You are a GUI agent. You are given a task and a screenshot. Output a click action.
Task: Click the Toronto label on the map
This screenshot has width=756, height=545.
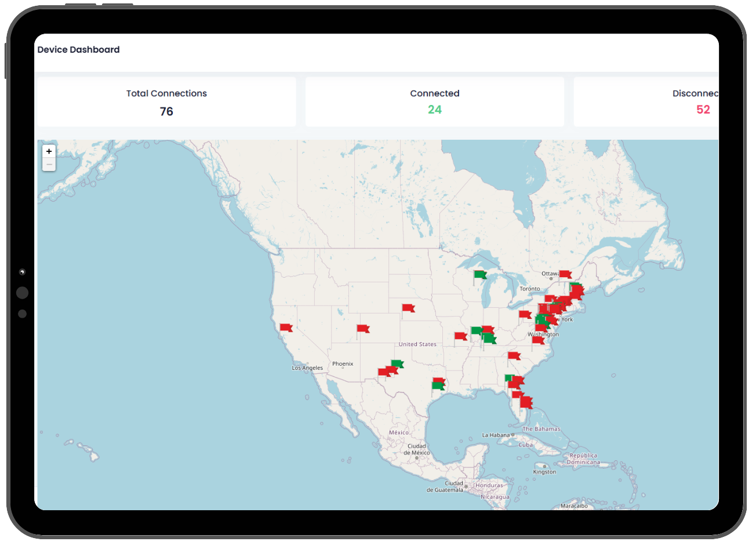pos(529,289)
